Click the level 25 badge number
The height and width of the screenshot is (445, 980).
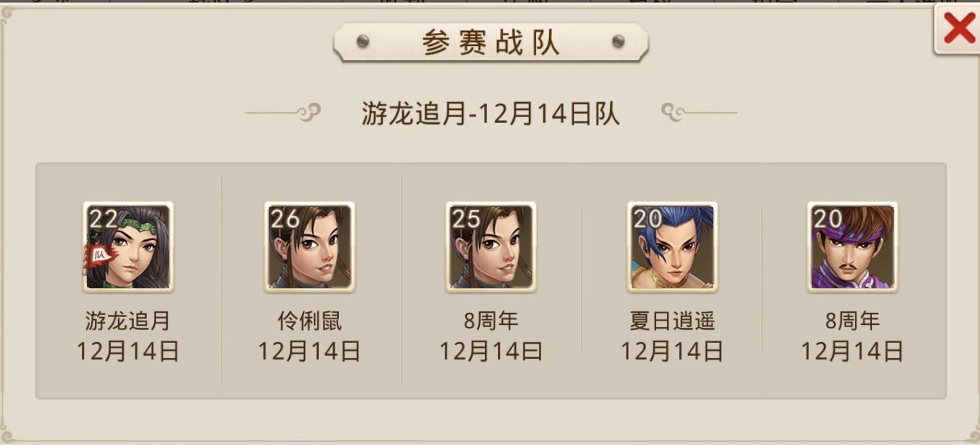coord(466,219)
